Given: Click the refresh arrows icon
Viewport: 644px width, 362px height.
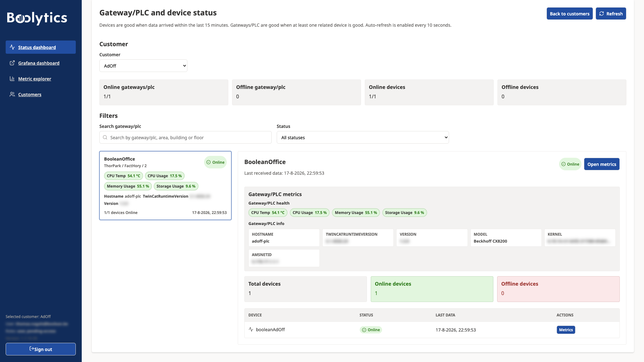Looking at the screenshot, I should (602, 14).
